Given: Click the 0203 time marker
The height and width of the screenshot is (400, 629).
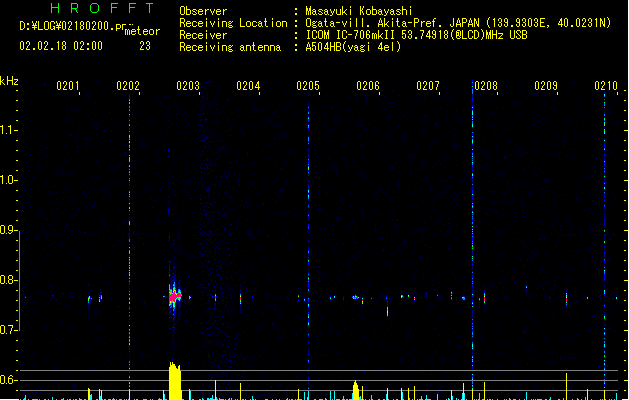Looking at the screenshot, I should 188,86.
